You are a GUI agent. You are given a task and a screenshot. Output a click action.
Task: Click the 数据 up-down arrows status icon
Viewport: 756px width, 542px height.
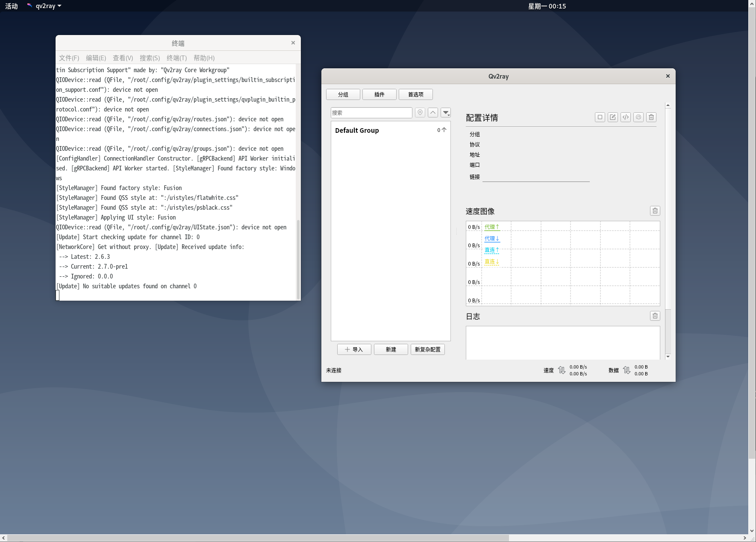click(627, 370)
